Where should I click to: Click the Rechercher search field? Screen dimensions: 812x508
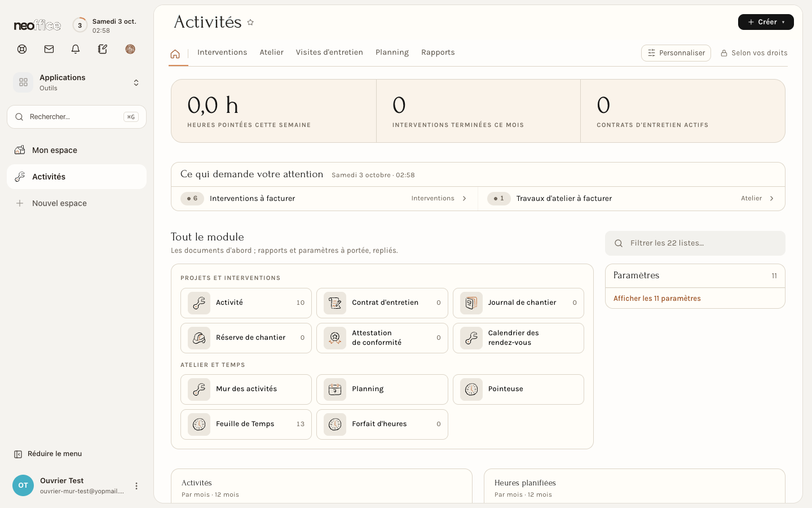click(x=77, y=117)
